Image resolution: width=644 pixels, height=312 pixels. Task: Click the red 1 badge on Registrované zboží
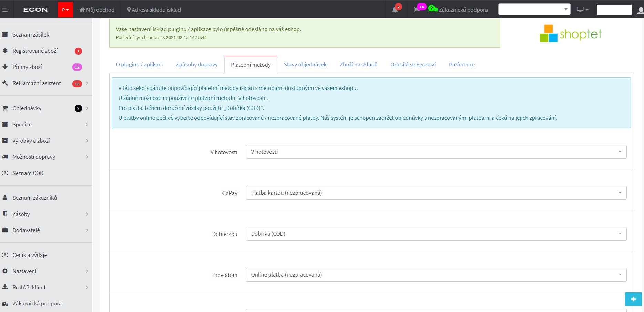coord(78,51)
